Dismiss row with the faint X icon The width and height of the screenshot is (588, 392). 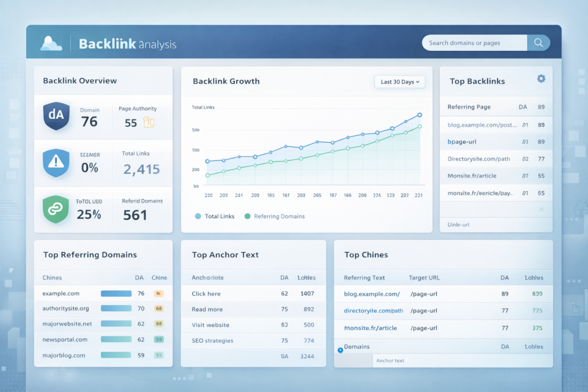coord(541,209)
